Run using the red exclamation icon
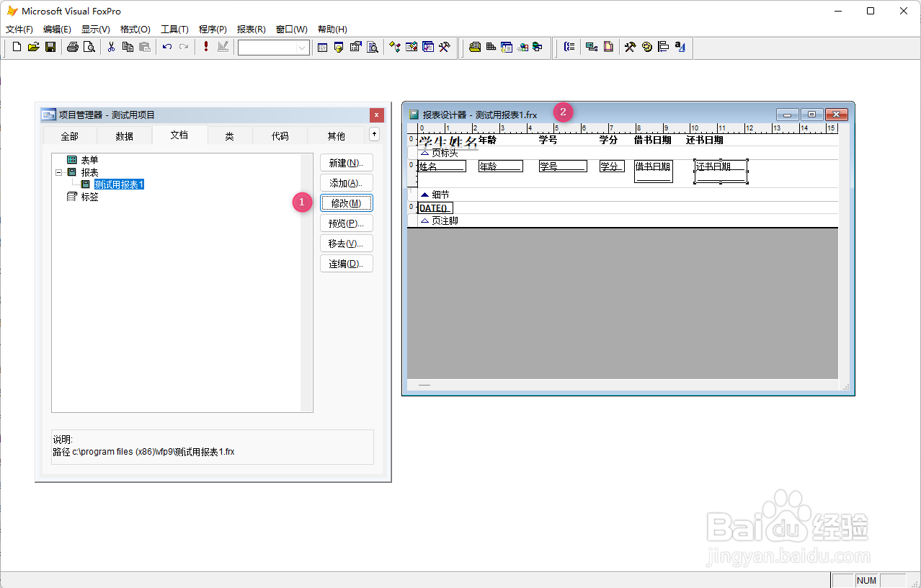The height and width of the screenshot is (588, 921). point(206,47)
